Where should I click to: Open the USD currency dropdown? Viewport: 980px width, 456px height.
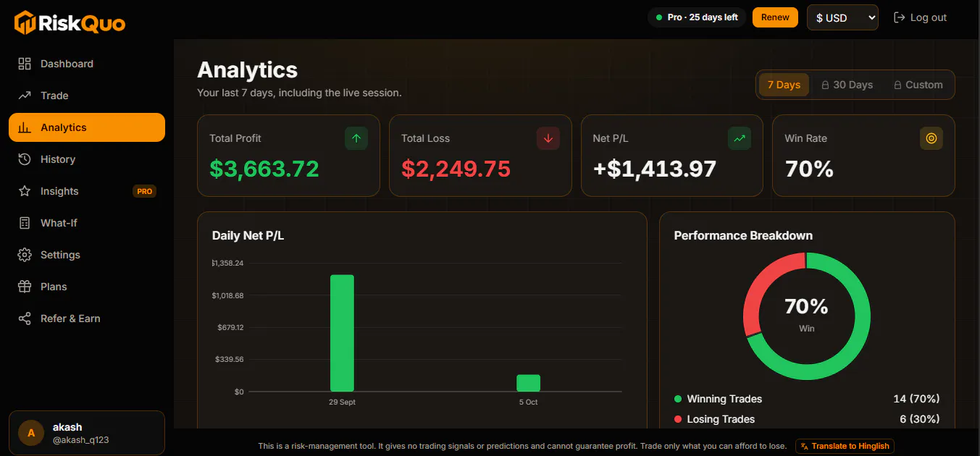point(842,17)
